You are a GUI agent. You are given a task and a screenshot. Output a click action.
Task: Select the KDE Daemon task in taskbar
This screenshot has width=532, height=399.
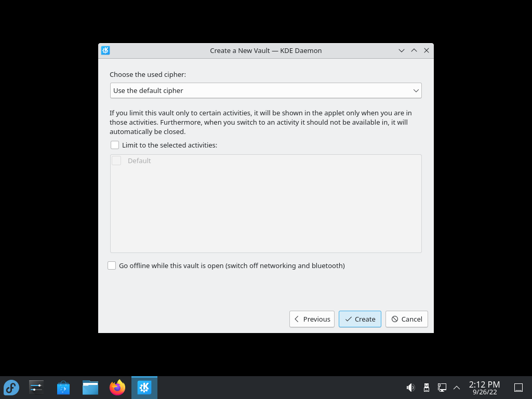coord(144,388)
